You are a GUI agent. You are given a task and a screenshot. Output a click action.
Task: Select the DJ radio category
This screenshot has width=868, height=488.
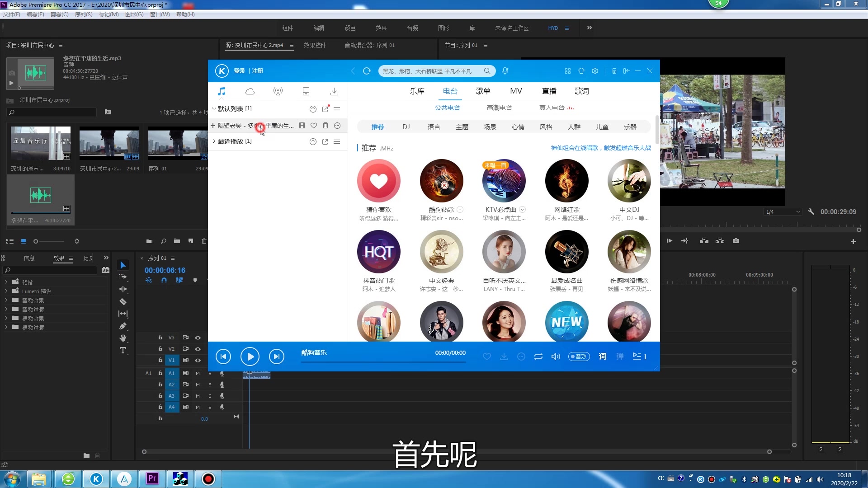coord(406,127)
